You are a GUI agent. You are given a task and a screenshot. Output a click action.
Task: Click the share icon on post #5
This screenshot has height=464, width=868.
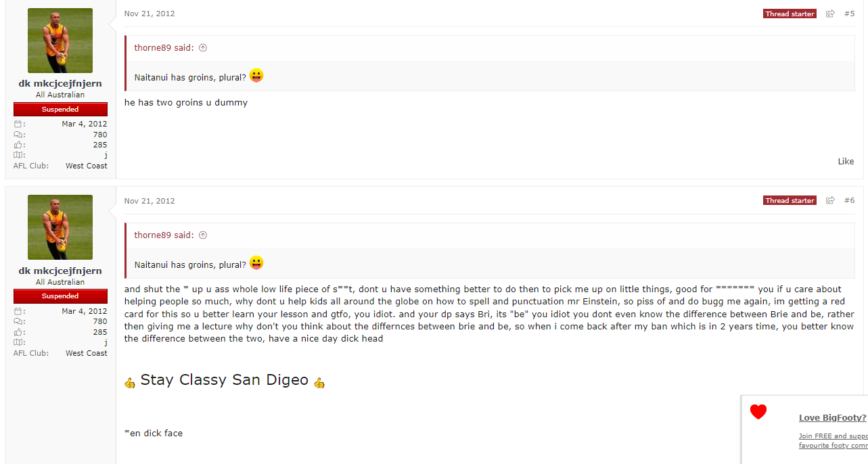pos(830,14)
